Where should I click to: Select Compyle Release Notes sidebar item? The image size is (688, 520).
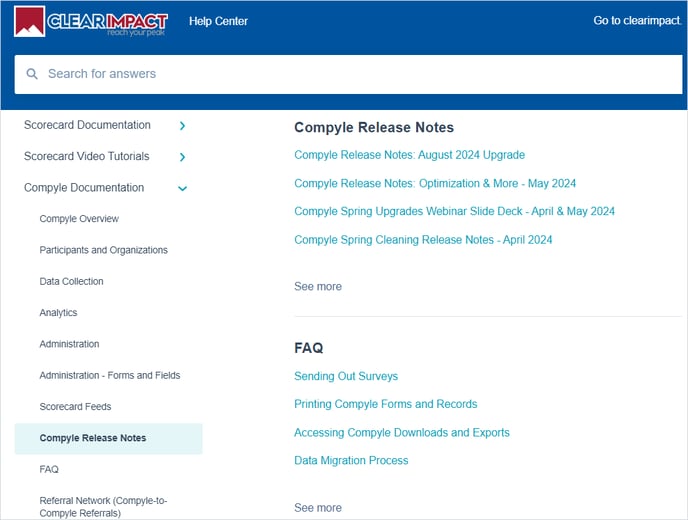pos(108,438)
